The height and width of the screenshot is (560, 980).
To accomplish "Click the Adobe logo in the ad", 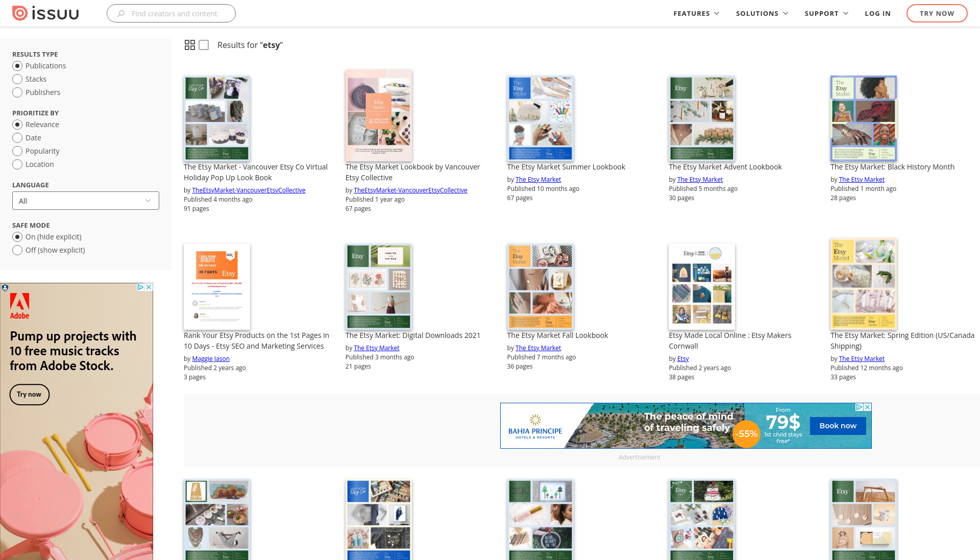I will tap(19, 306).
